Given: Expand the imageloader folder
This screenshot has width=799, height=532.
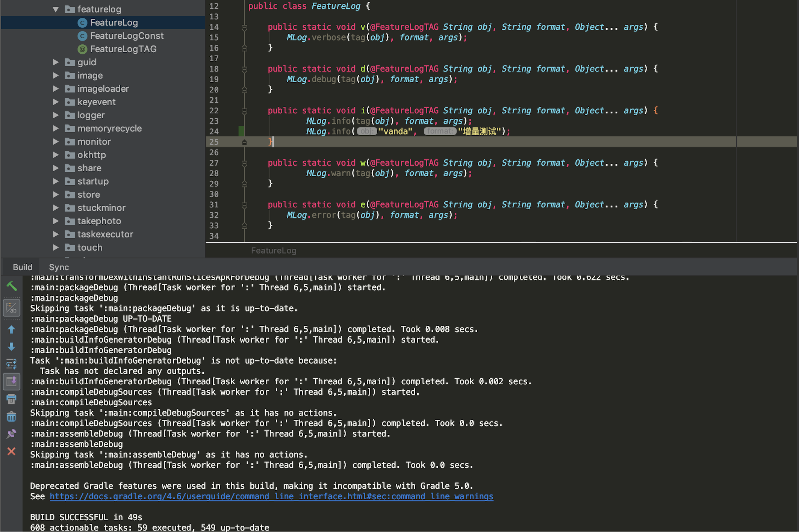Looking at the screenshot, I should (x=56, y=89).
